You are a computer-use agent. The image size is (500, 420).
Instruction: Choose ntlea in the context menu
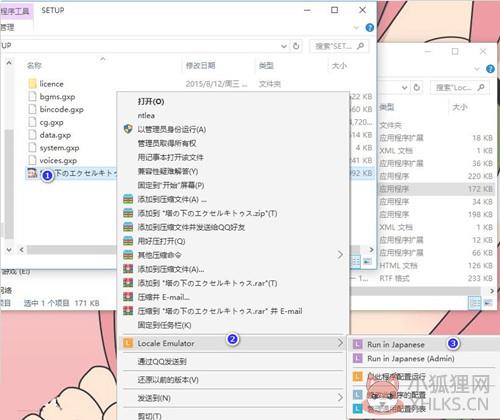146,115
